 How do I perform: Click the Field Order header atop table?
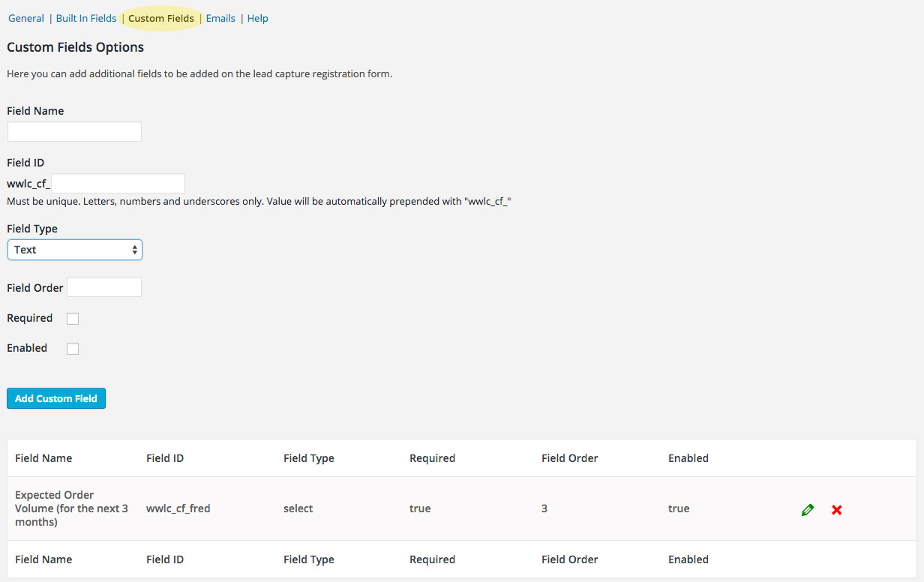tap(569, 458)
